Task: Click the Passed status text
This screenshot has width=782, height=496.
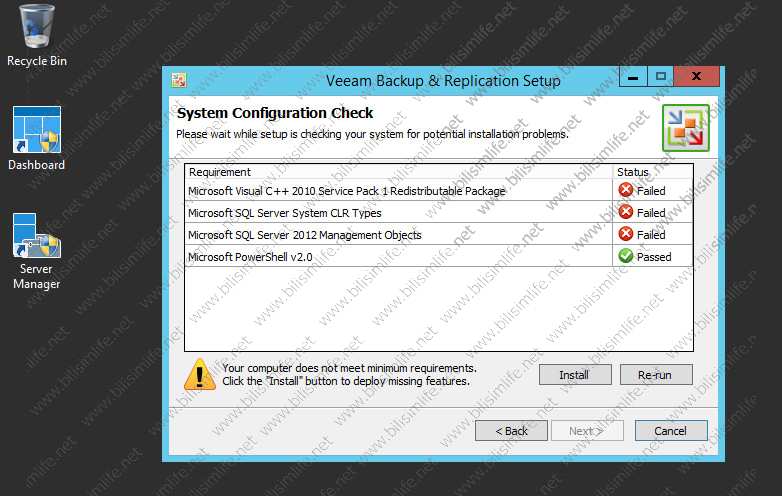Action: point(654,257)
